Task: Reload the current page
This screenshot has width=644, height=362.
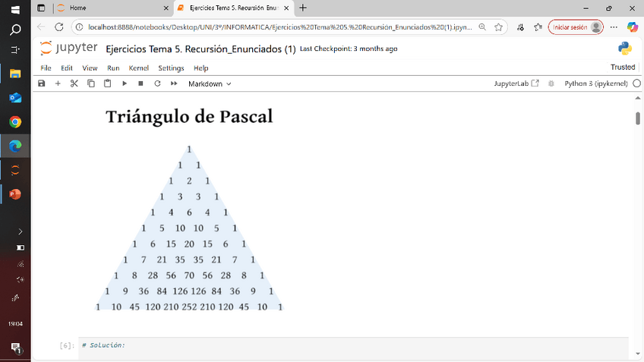Action: 59,27
